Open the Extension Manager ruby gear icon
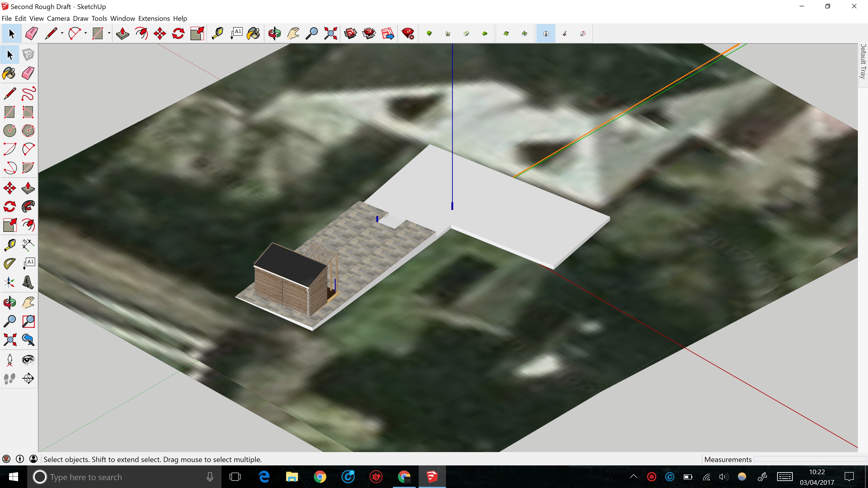 click(x=408, y=33)
